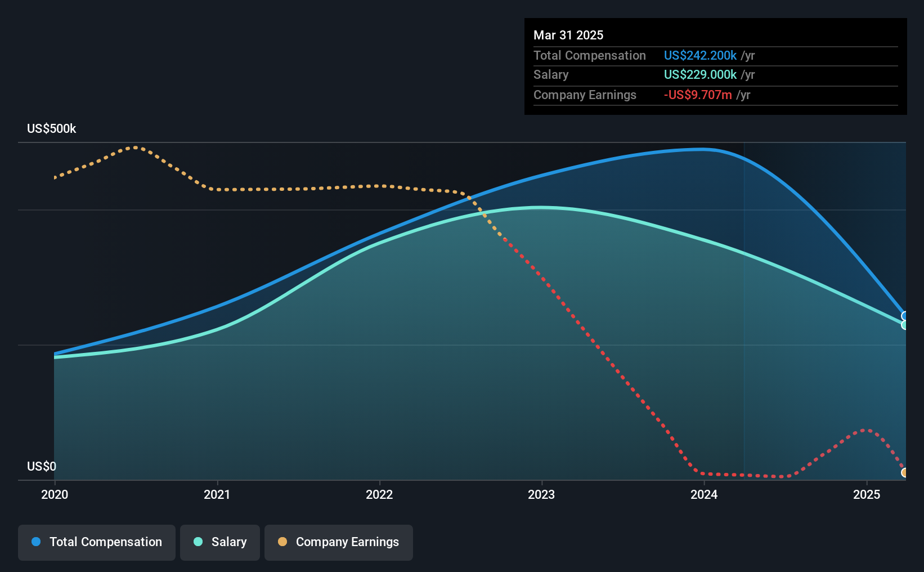Viewport: 924px width, 572px height.
Task: Click the US$242.200k total compensation value
Action: 700,56
